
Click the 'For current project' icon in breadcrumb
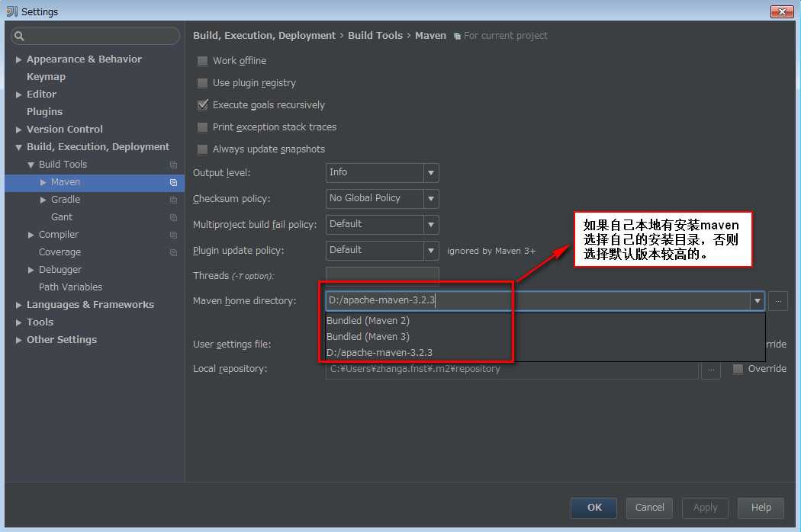(457, 37)
